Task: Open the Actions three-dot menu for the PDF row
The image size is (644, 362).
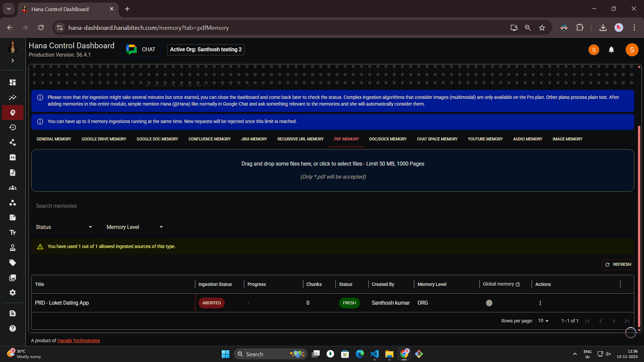Action: [x=540, y=303]
